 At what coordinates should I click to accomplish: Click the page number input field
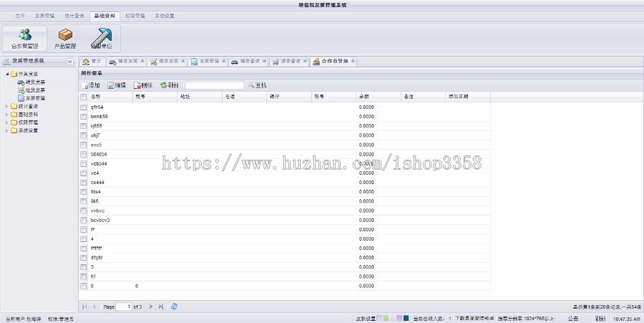pyautogui.click(x=124, y=307)
